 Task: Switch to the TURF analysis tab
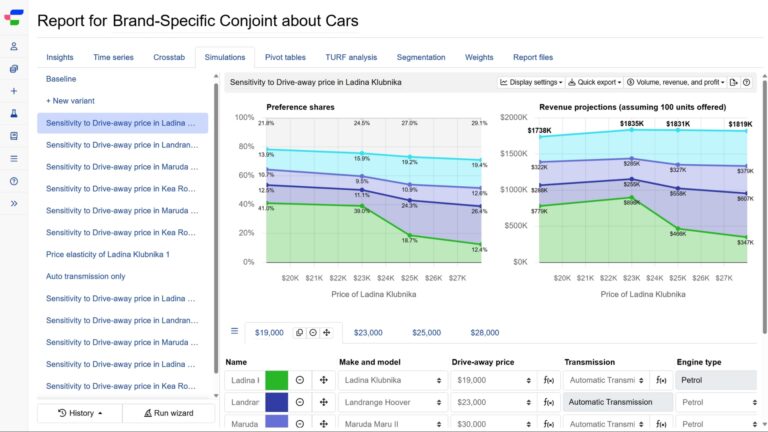pyautogui.click(x=350, y=57)
